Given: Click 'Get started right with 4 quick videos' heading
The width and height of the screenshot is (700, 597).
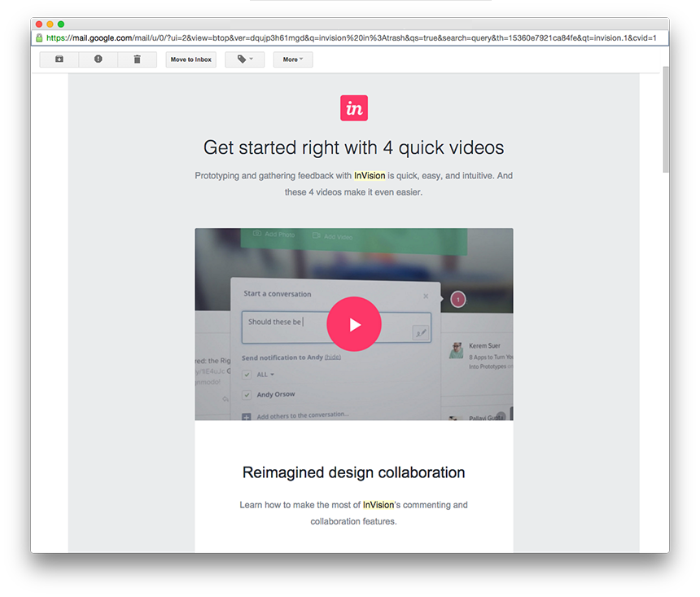Looking at the screenshot, I should click(x=353, y=148).
